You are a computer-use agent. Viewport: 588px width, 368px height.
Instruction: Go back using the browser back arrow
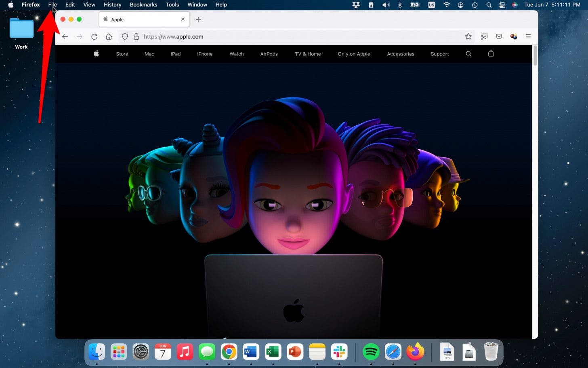point(65,36)
